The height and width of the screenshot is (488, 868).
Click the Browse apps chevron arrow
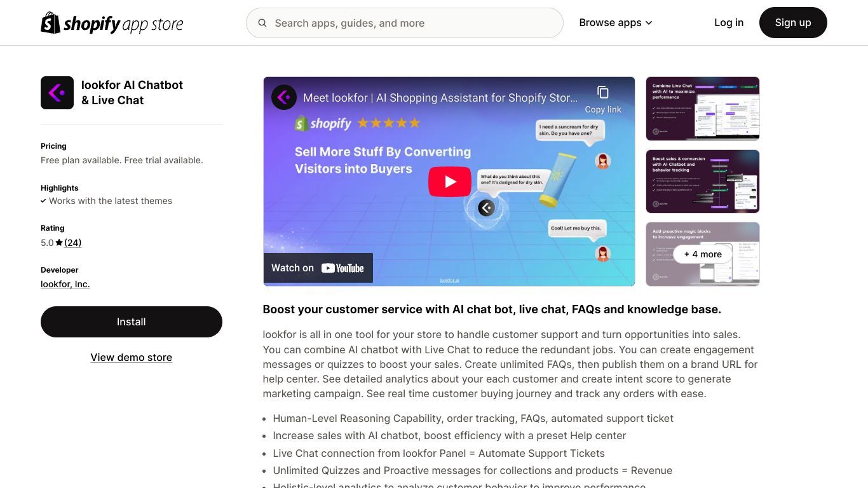[x=649, y=23]
